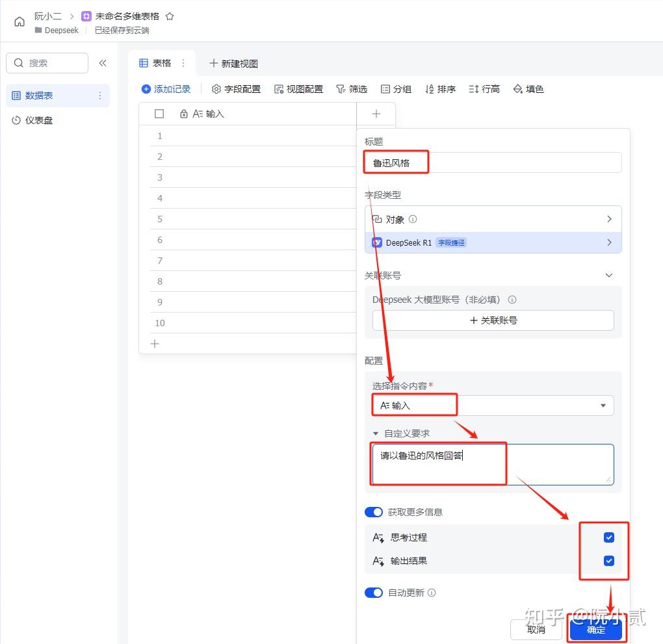Tick the select-all checkbox in table header
The width and height of the screenshot is (663, 644).
pyautogui.click(x=159, y=114)
